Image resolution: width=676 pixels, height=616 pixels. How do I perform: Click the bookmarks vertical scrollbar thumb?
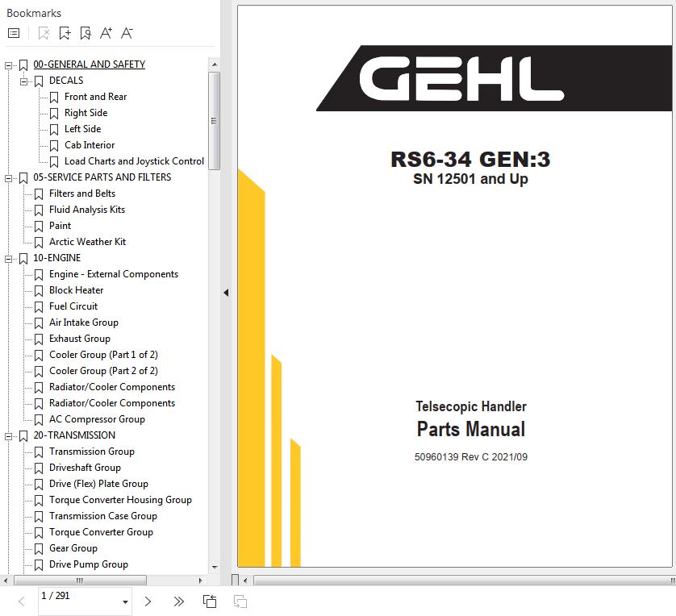coord(215,121)
